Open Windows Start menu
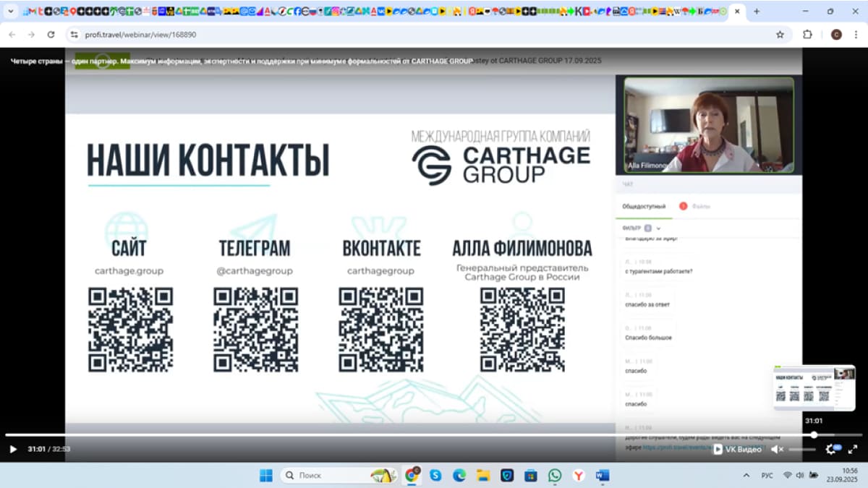 click(x=265, y=475)
